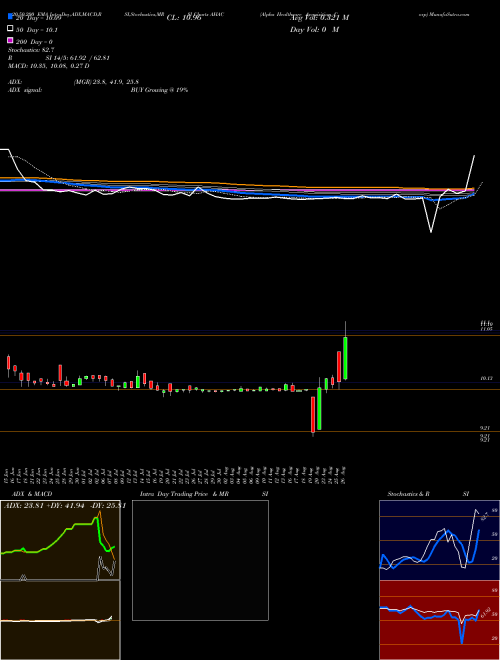Click the 'Stochastics & R' panel title
This screenshot has width=500, height=660.
(409, 494)
